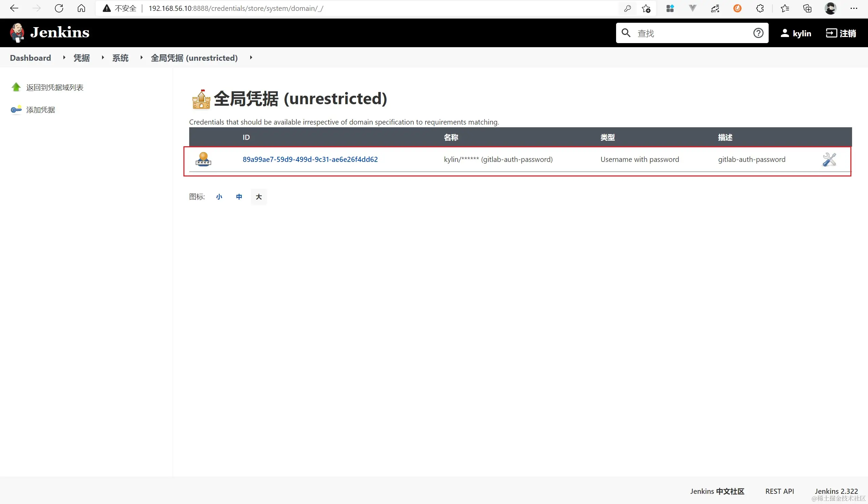Click the wrench update icon for the credential

click(829, 159)
